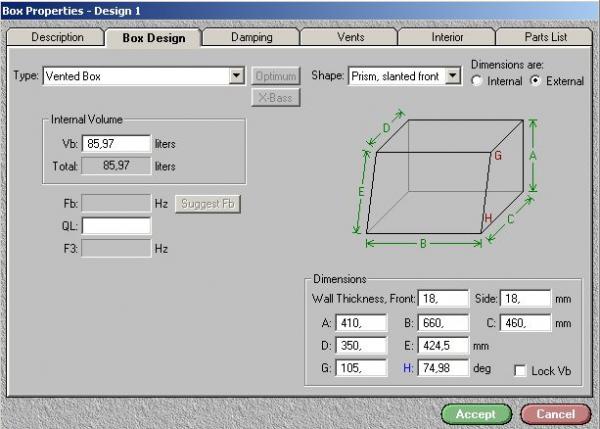Click the dimension E input field
This screenshot has width=600, height=429.
(x=441, y=345)
